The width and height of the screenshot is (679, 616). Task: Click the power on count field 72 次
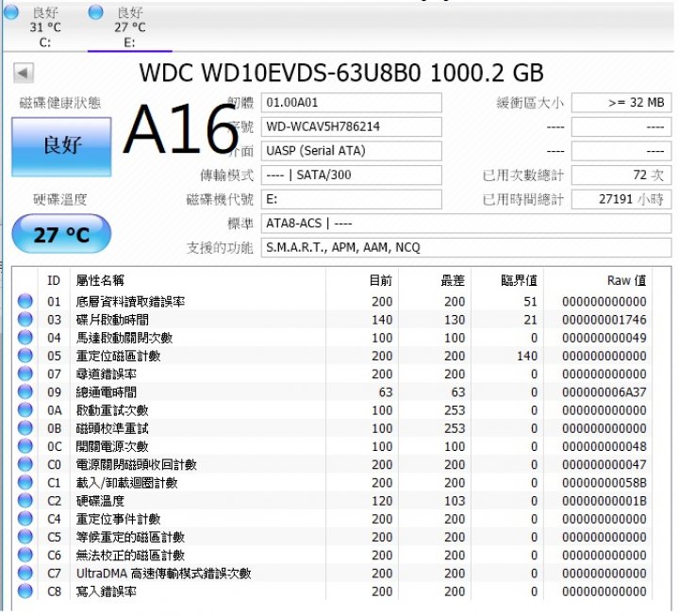pos(621,175)
